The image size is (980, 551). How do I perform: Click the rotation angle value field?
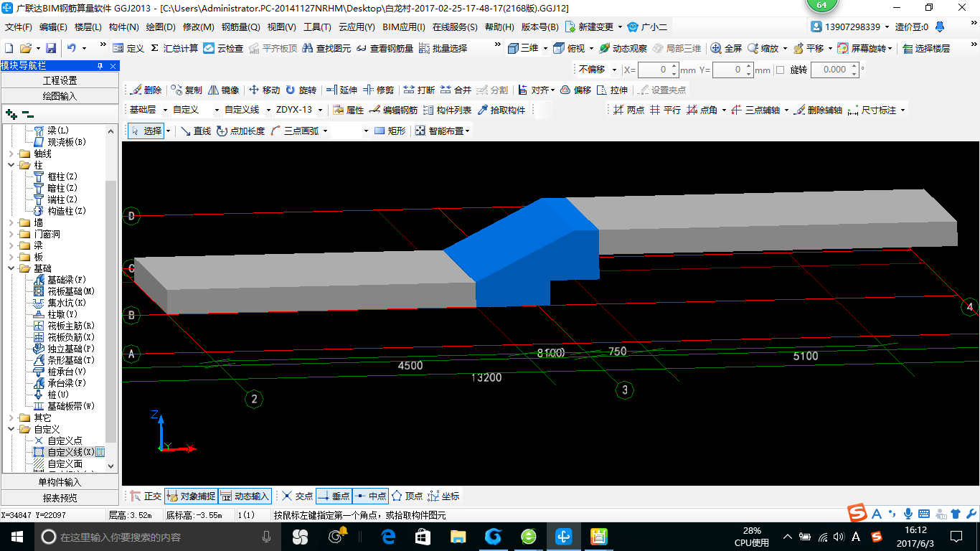(834, 70)
